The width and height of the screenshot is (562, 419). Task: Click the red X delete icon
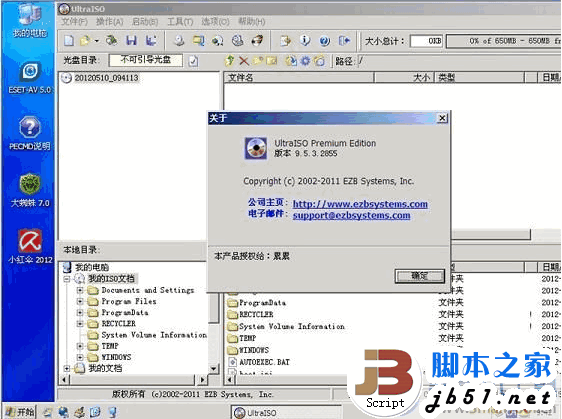[244, 61]
